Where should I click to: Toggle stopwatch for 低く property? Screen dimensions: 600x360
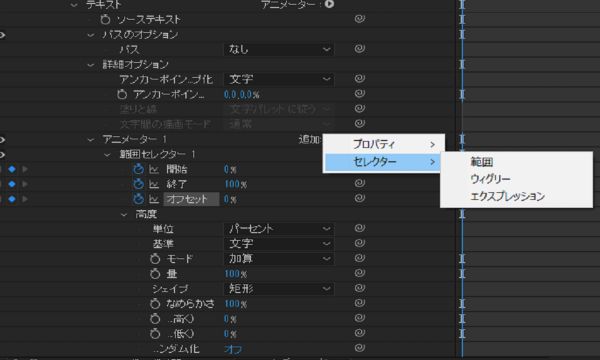pyautogui.click(x=155, y=334)
